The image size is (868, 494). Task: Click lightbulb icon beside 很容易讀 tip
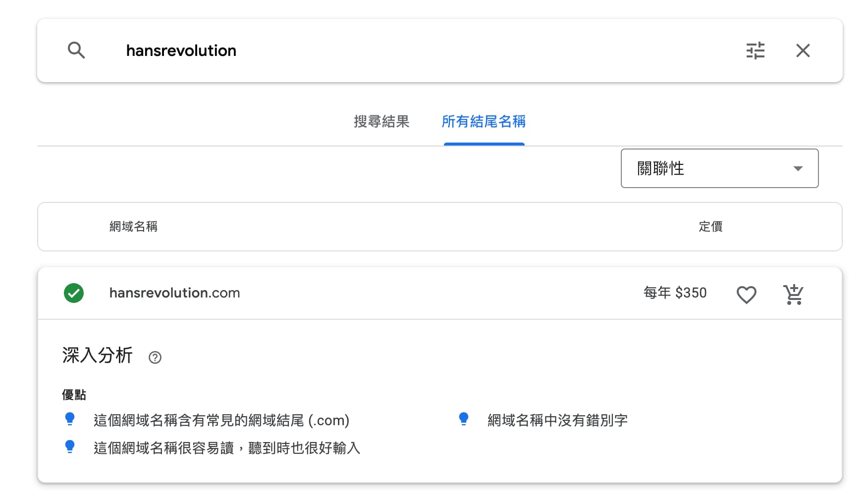click(x=70, y=447)
